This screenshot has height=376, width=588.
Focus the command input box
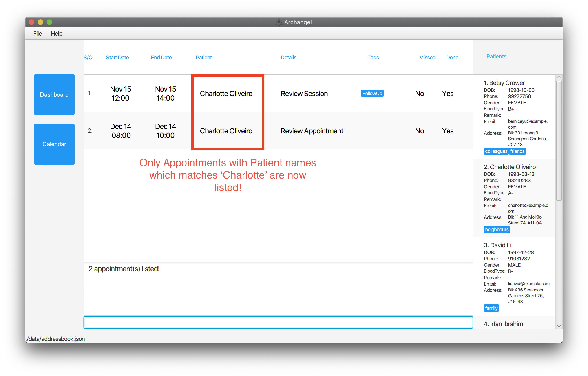pyautogui.click(x=278, y=322)
